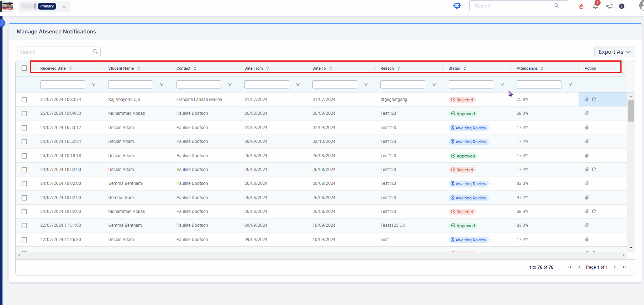
Task: Click the Primary badge in header
Action: (x=47, y=6)
